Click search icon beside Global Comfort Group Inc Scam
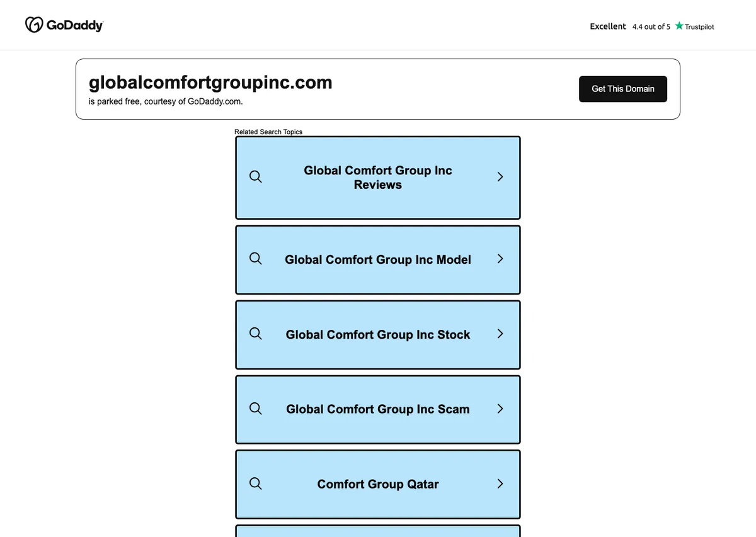Screen dimensions: 756x537 pos(255,409)
